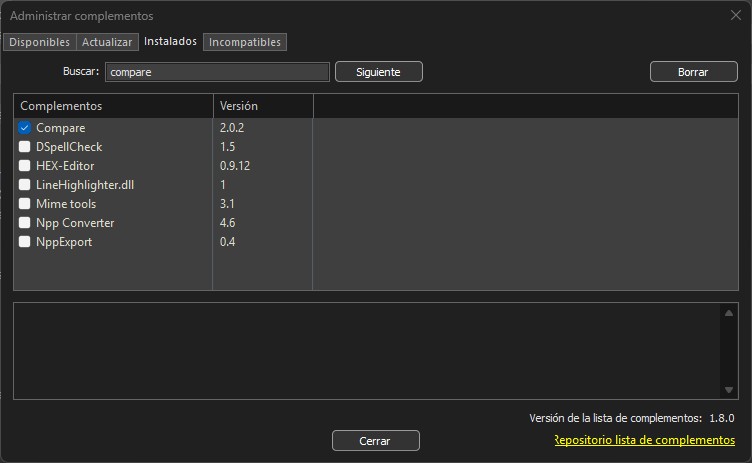The height and width of the screenshot is (463, 752).
Task: Uncheck the Compare plugin checkbox
Action: tap(24, 128)
